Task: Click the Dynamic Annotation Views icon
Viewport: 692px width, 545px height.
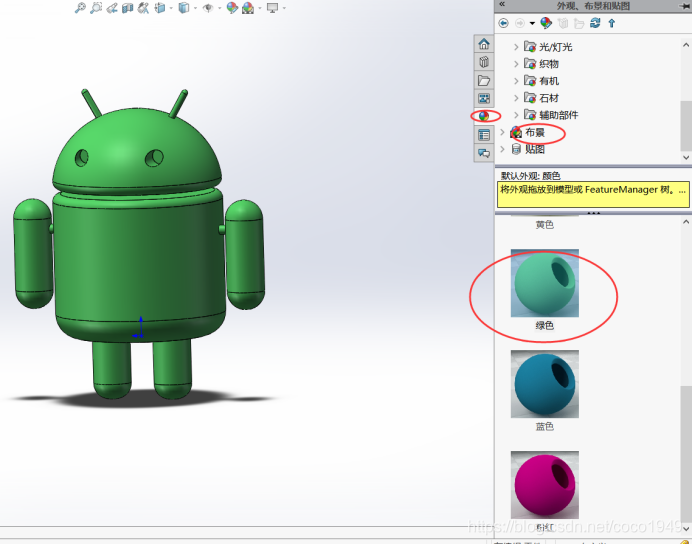Action: (x=143, y=8)
